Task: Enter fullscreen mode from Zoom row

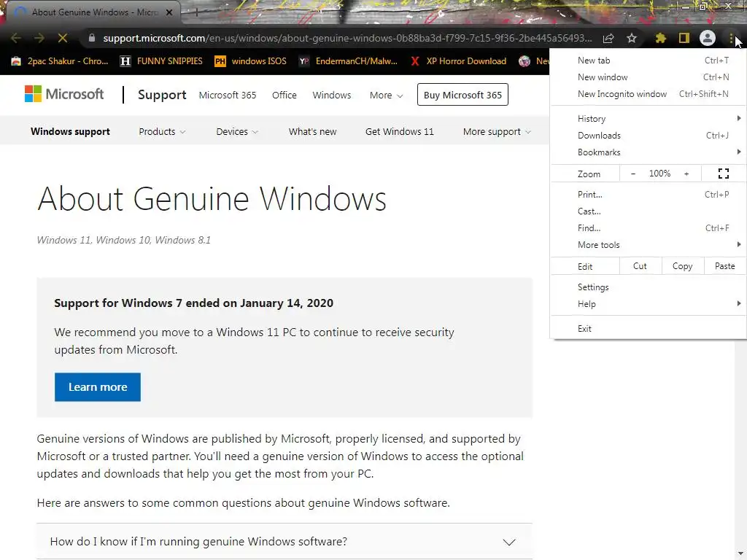Action: 723,174
